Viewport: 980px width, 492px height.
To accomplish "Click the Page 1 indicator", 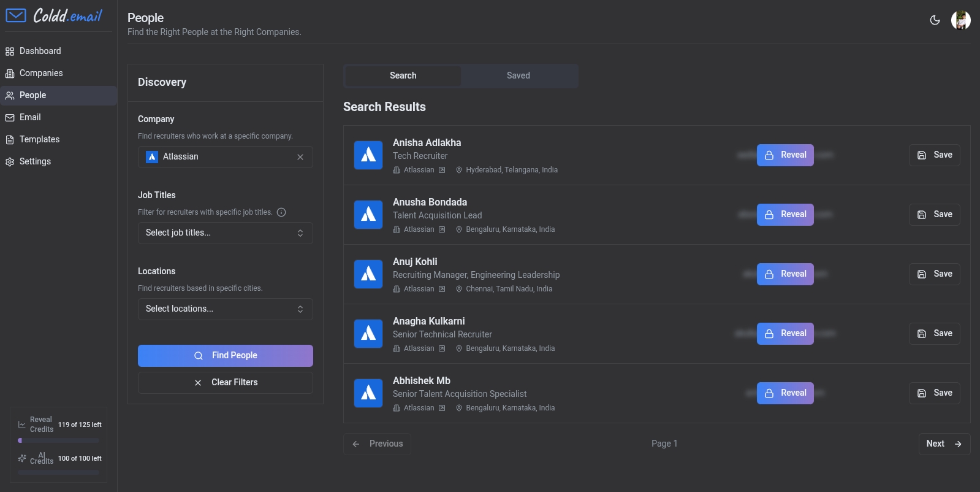I will (664, 444).
